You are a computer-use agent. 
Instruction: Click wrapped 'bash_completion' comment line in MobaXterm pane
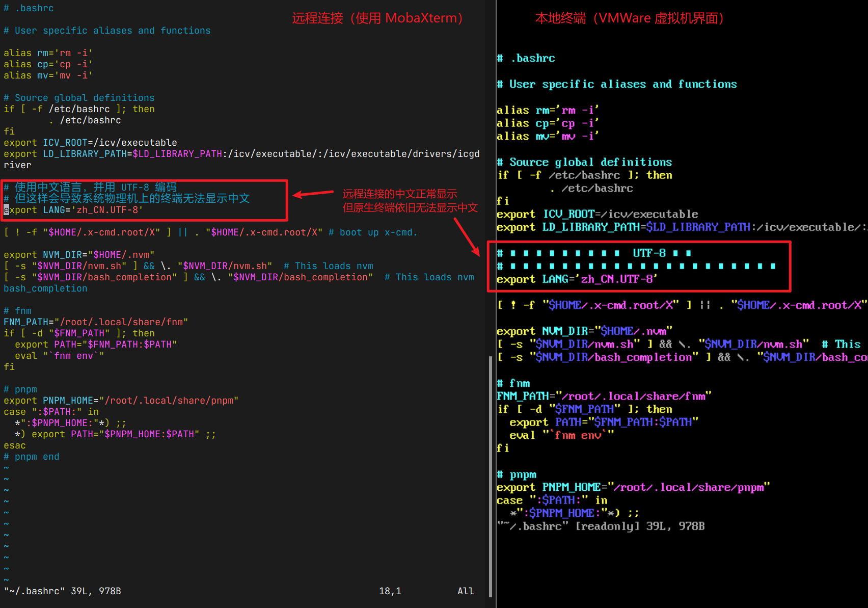pyautogui.click(x=45, y=288)
